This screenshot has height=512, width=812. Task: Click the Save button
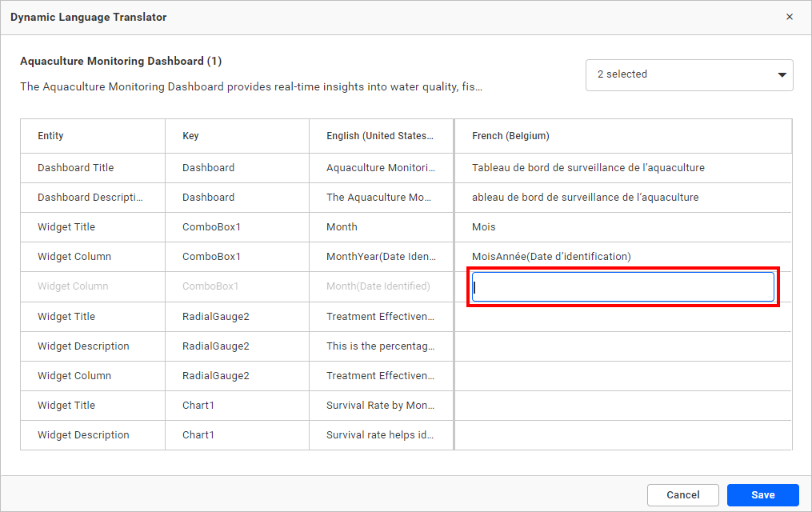[x=762, y=495]
